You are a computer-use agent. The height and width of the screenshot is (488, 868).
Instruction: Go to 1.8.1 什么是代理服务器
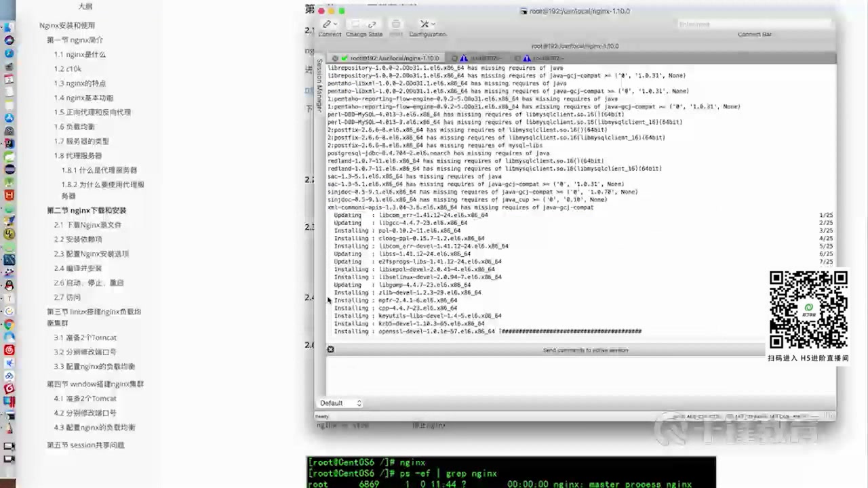99,170
